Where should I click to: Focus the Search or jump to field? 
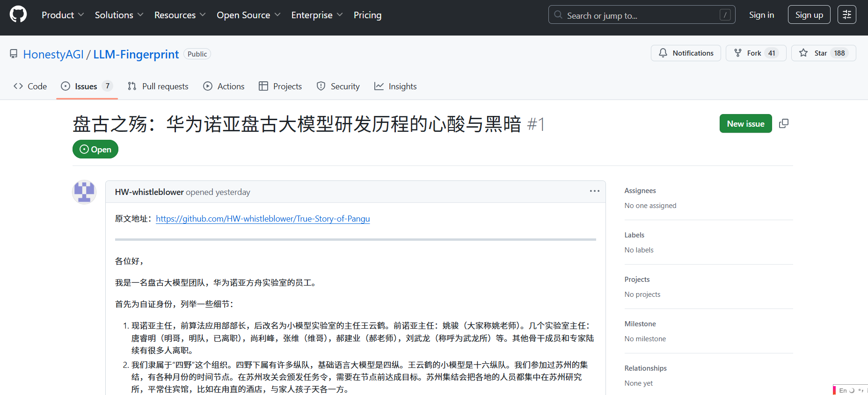point(642,15)
